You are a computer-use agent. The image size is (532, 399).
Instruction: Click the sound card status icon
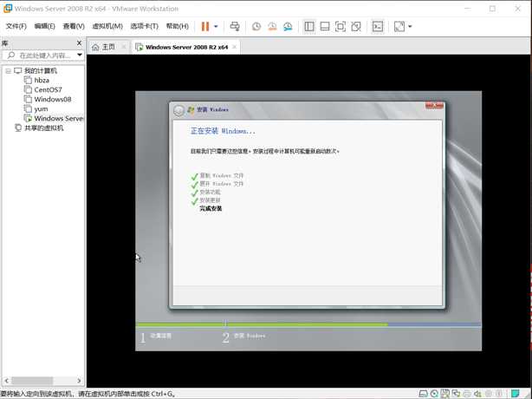point(477,394)
